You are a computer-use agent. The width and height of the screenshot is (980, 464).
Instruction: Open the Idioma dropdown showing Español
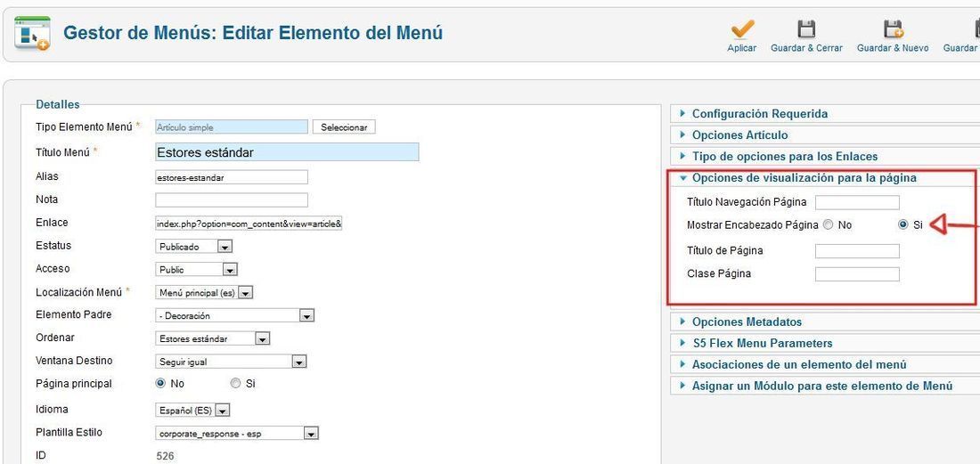click(192, 411)
